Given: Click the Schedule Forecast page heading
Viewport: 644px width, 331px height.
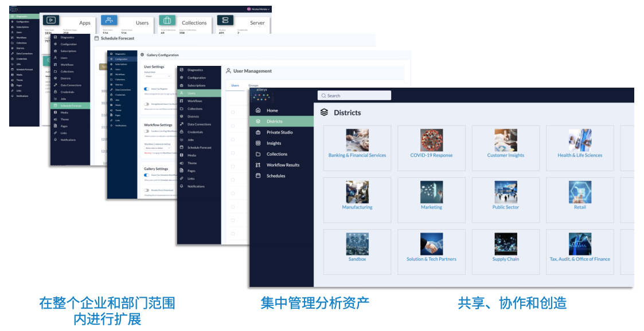Looking at the screenshot, I should (x=118, y=38).
